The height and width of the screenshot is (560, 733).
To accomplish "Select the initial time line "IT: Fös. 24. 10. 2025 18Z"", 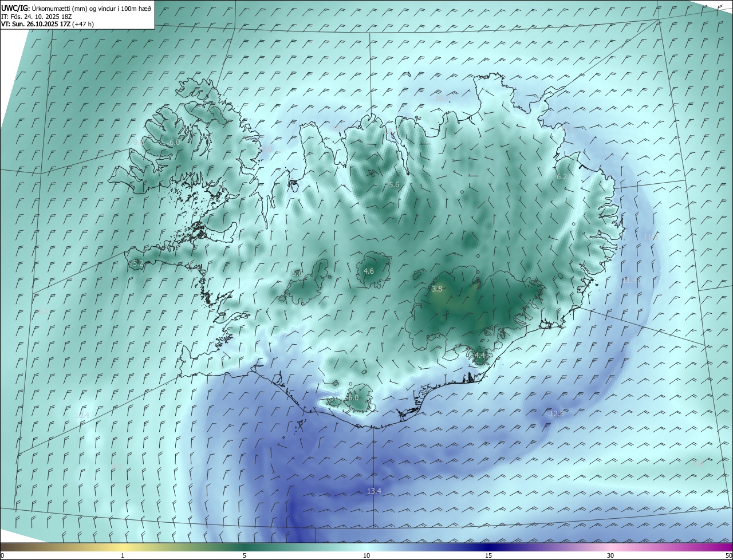I will 37,17.
